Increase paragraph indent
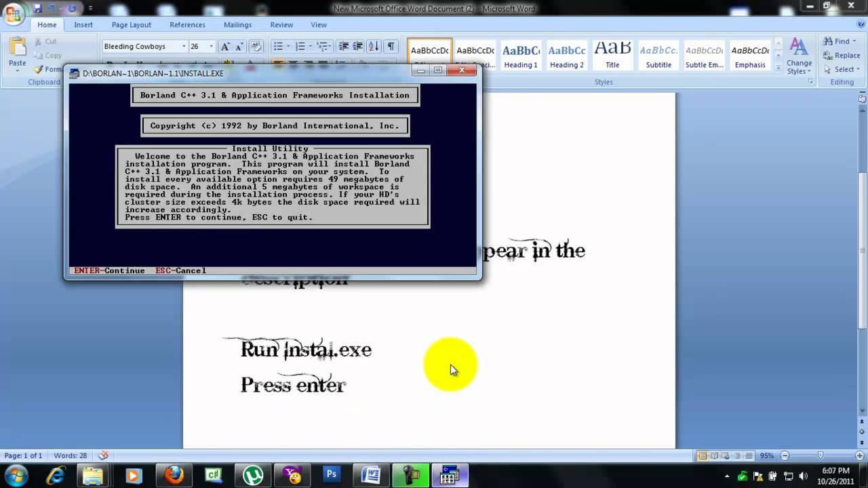This screenshot has height=488, width=868. click(x=358, y=46)
